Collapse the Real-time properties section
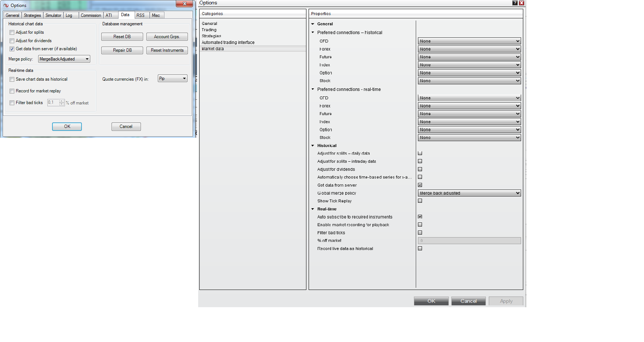Viewport: 644px width, 342px height. click(x=313, y=209)
